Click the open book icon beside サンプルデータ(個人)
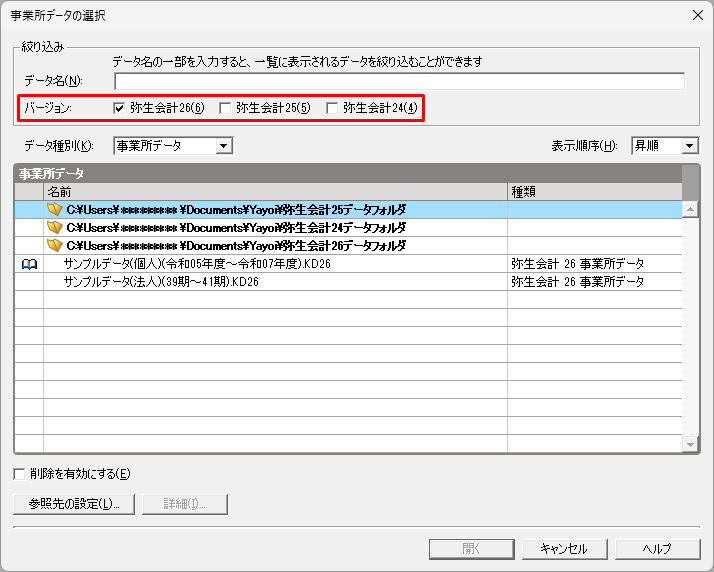 click(29, 264)
